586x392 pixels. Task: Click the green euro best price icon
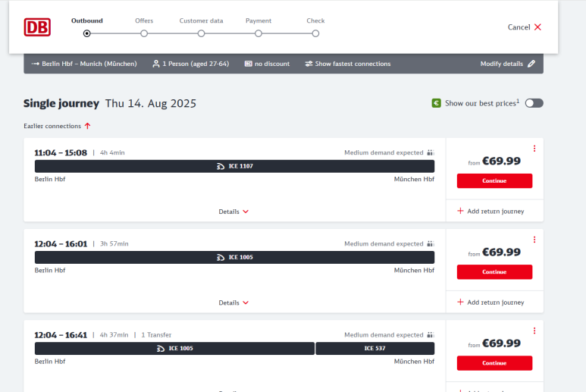[x=436, y=103]
